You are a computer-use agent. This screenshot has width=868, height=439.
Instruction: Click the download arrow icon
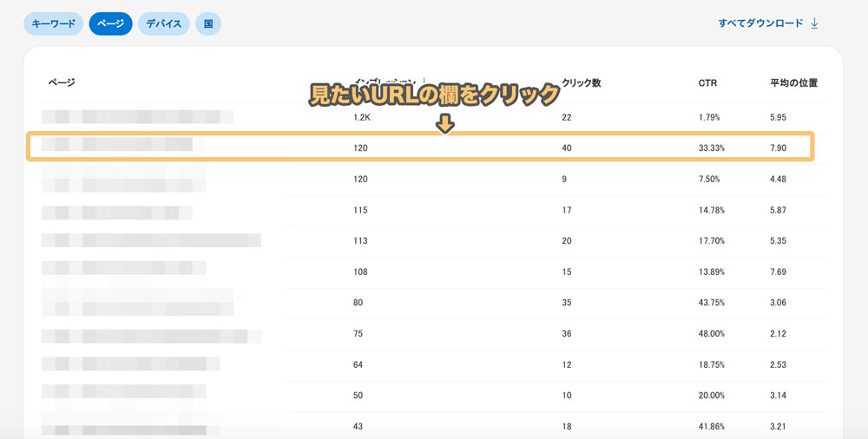814,23
